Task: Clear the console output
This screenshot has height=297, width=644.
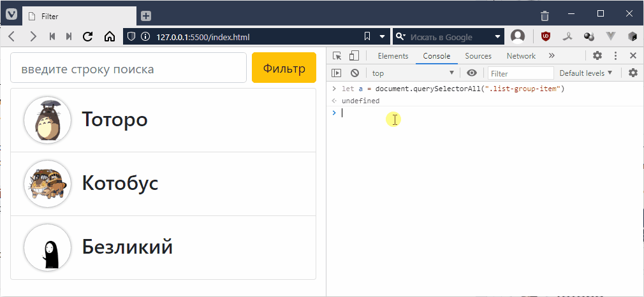Action: click(x=355, y=73)
